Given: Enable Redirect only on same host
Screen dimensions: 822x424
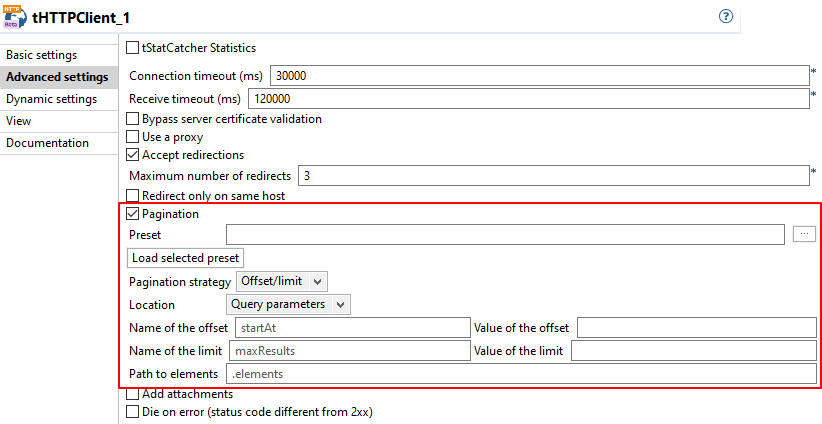Looking at the screenshot, I should tap(133, 196).
